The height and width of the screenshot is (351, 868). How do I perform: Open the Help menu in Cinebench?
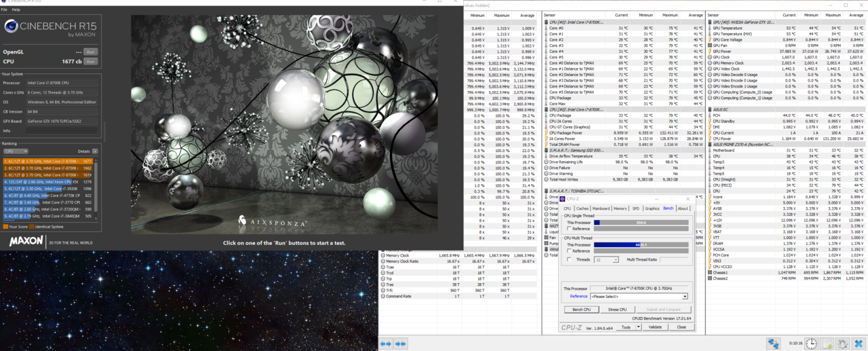[16, 10]
